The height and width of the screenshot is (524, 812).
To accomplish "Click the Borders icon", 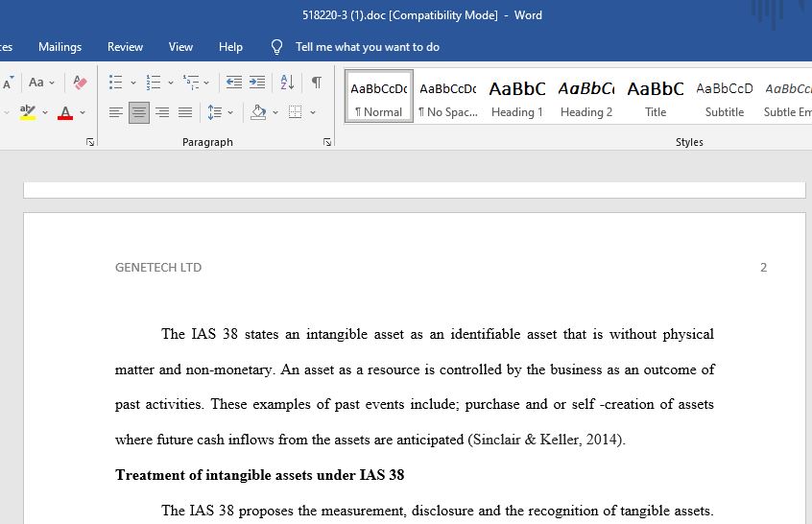I will click(x=296, y=112).
